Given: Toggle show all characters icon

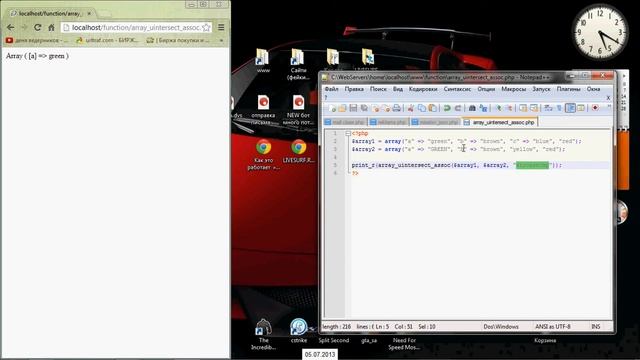Looking at the screenshot, I should [x=559, y=108].
